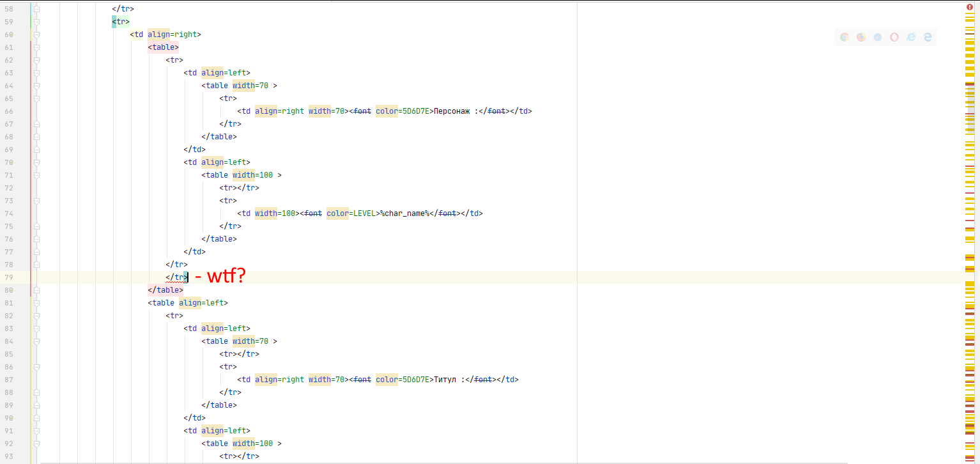Open page preview in Firefox browser
The height and width of the screenshot is (464, 980).
(x=861, y=37)
